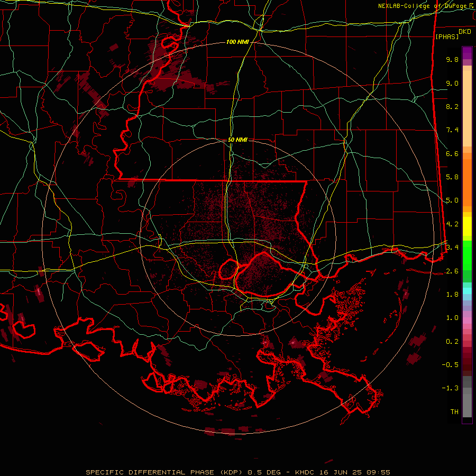Pick the peach segment of the color bar

[x=467, y=108]
